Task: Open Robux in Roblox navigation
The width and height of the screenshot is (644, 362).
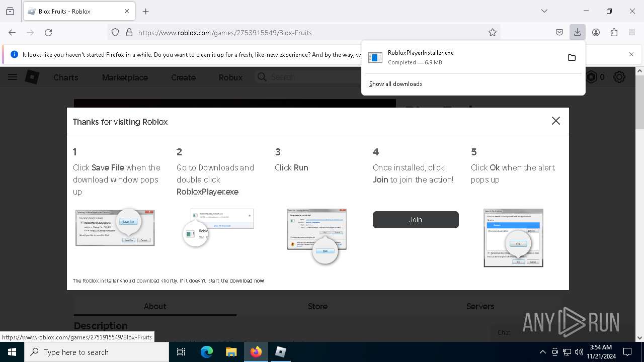Action: click(230, 77)
